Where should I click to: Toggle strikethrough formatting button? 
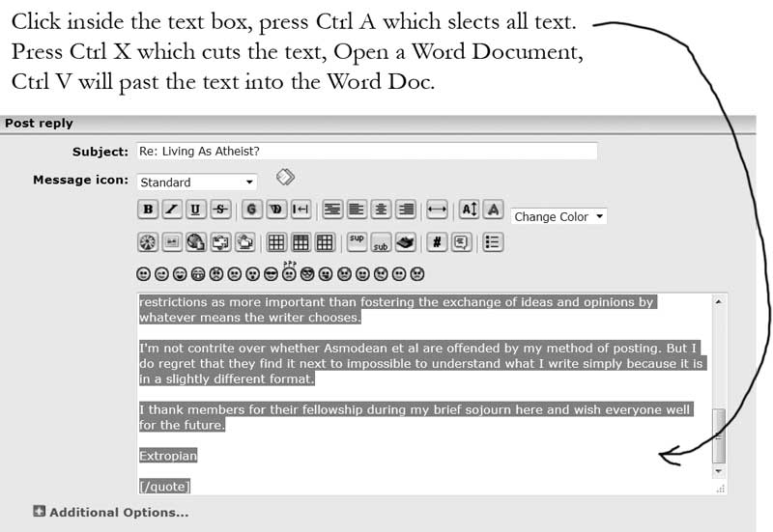coord(220,209)
